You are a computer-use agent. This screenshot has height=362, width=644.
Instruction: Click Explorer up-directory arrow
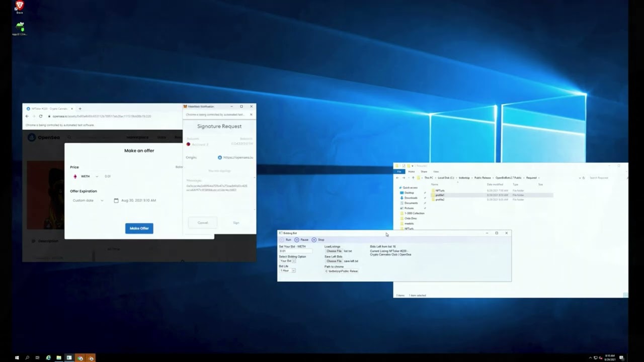[x=413, y=177]
